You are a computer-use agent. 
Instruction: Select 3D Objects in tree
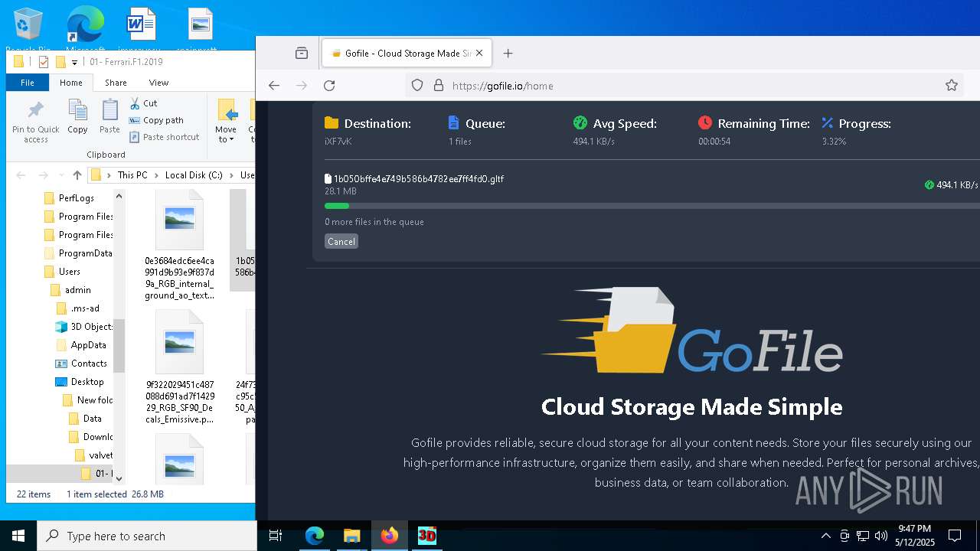click(84, 327)
